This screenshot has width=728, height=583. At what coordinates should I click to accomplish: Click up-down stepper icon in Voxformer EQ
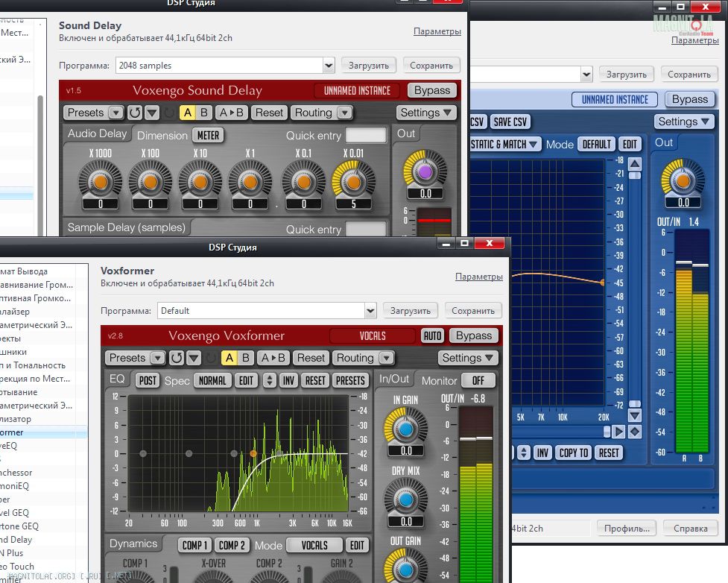pos(269,381)
